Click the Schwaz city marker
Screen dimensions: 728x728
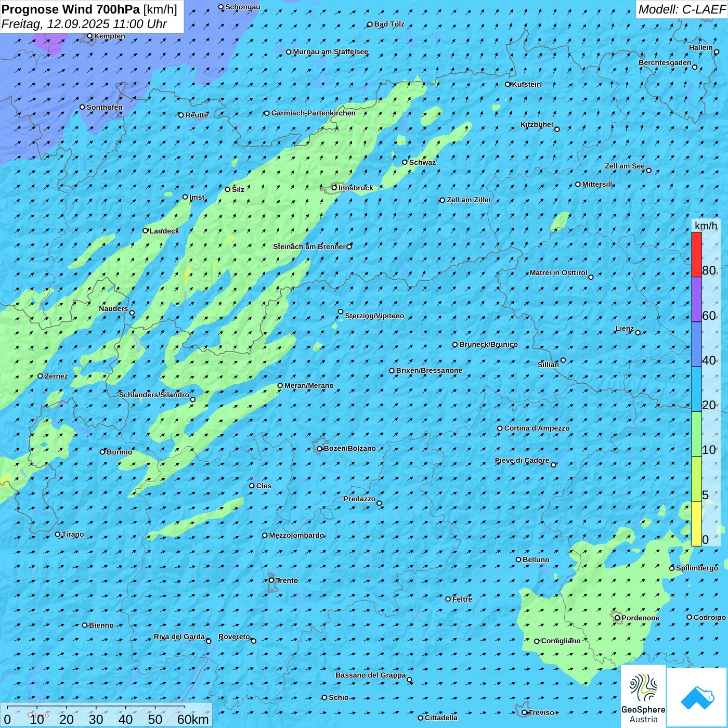pyautogui.click(x=405, y=162)
